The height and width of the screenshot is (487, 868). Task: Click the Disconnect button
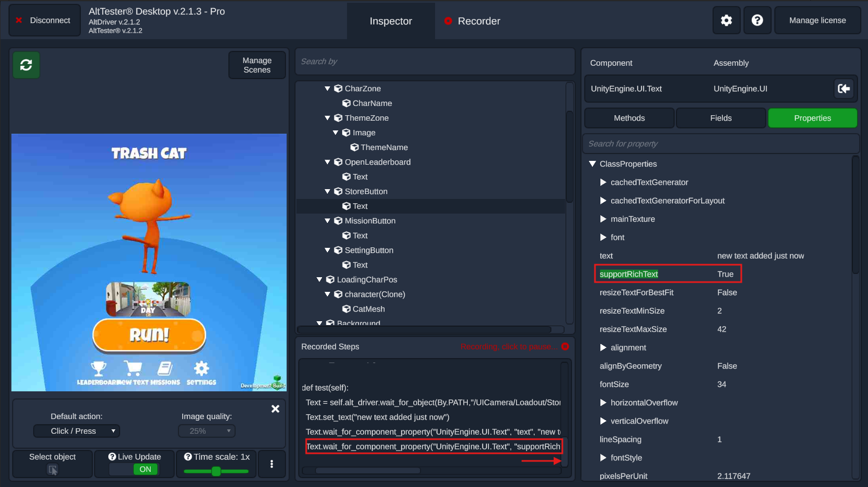44,21
